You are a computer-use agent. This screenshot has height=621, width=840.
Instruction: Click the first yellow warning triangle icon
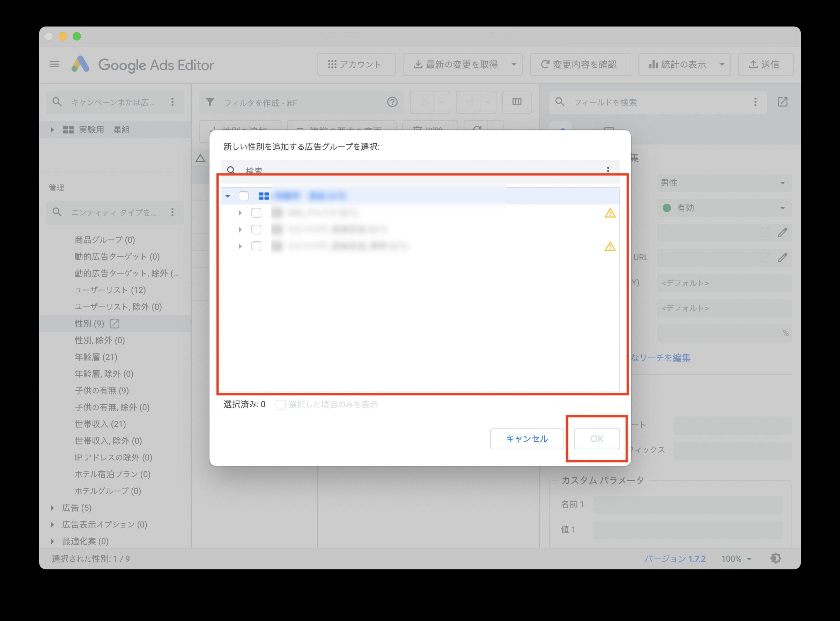(x=610, y=213)
